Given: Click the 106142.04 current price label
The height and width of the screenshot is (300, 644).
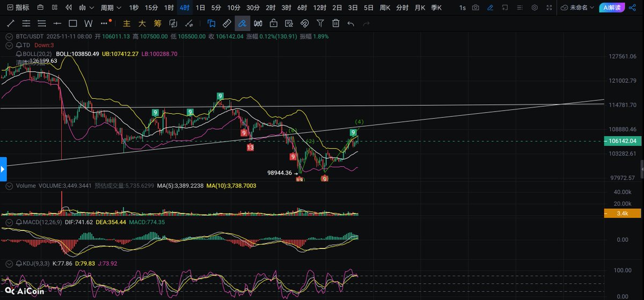Looking at the screenshot, I should pos(623,141).
